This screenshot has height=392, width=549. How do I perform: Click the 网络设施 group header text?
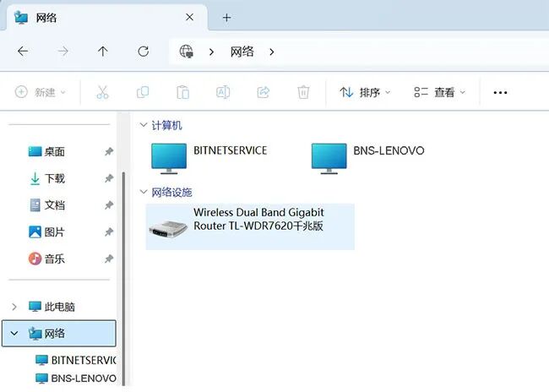(171, 192)
